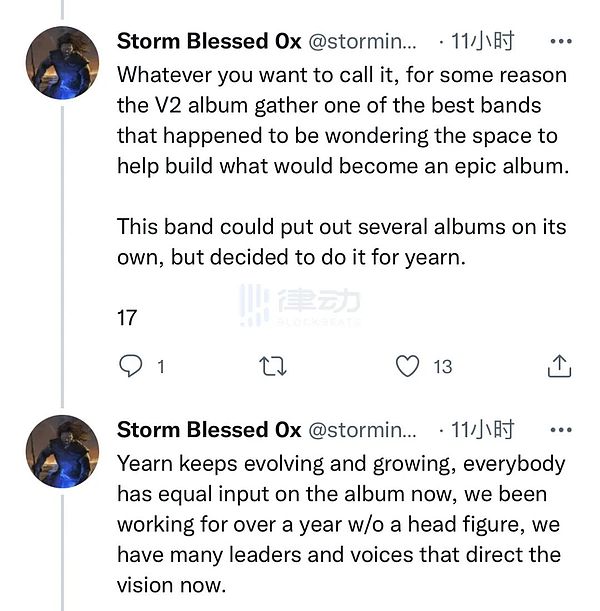This screenshot has width=600, height=611.
Task: Open the tweet starting "Whatever you want to call it"
Action: (341, 120)
